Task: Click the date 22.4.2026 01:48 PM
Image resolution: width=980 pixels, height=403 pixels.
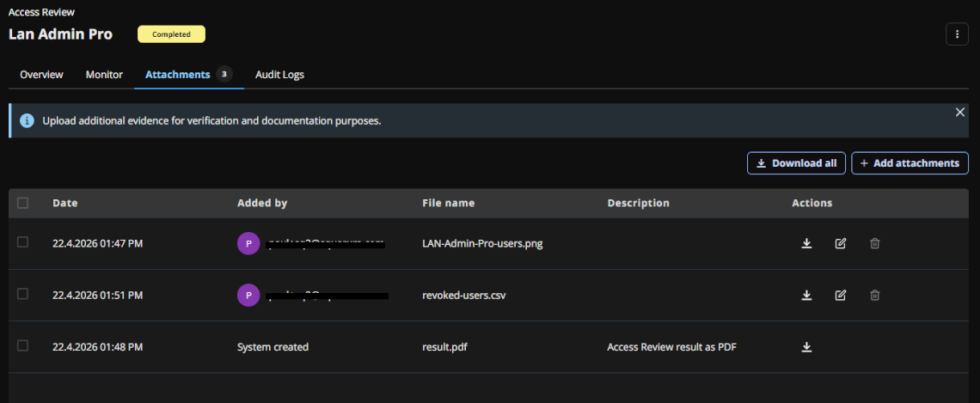Action: pos(97,347)
